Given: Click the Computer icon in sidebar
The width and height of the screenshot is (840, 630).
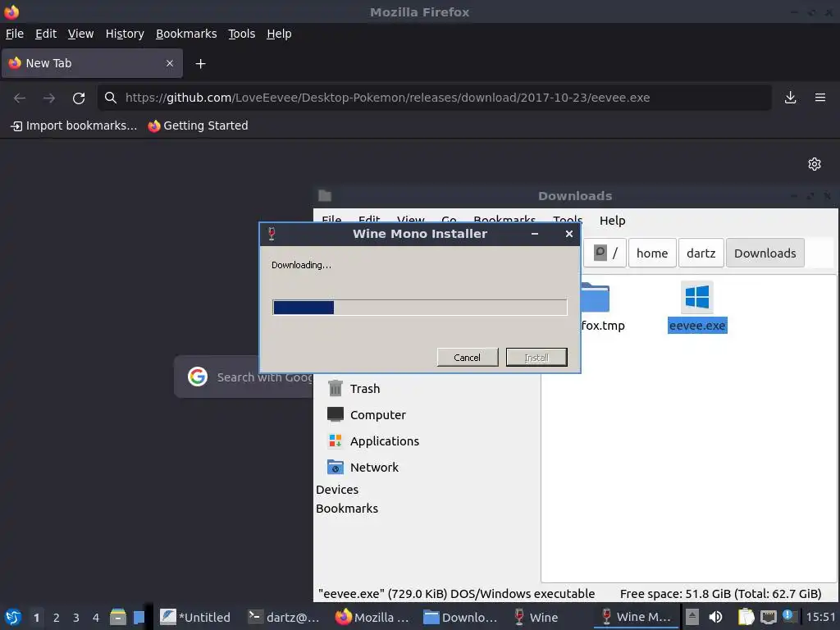Looking at the screenshot, I should [x=336, y=414].
